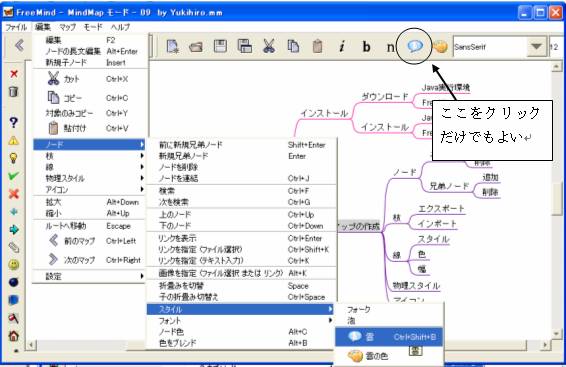
Task: Open the モード menu in menu bar
Action: 93,27
